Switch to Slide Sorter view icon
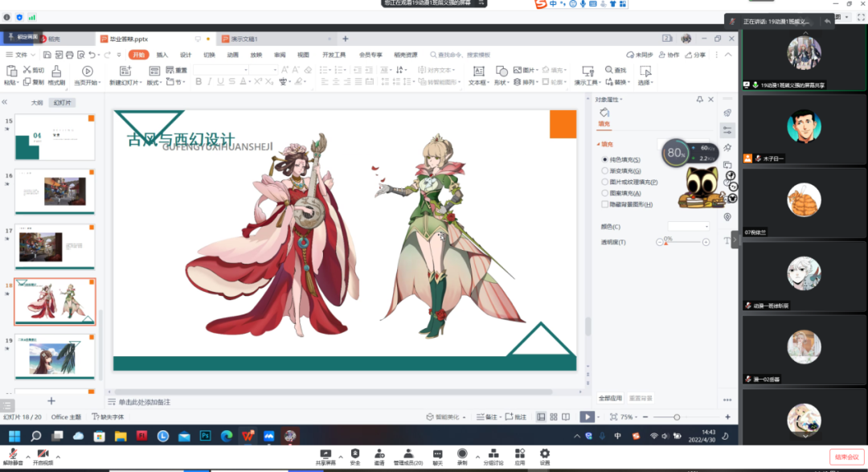 click(554, 417)
